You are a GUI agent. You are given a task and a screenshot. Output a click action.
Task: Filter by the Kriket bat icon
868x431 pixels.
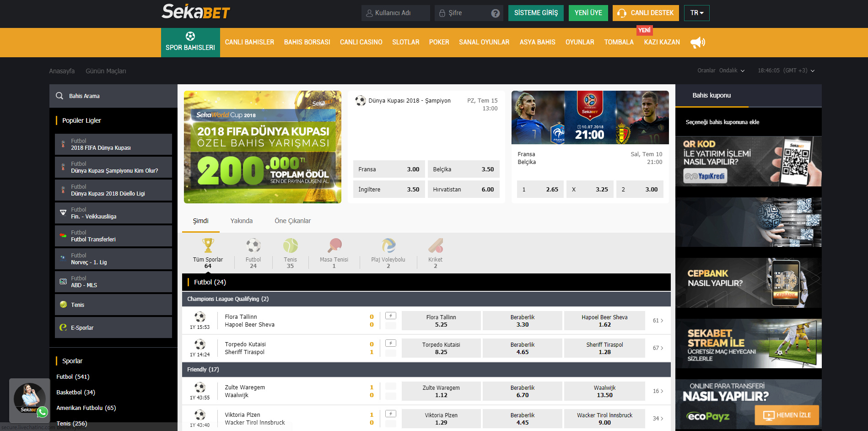pyautogui.click(x=436, y=246)
